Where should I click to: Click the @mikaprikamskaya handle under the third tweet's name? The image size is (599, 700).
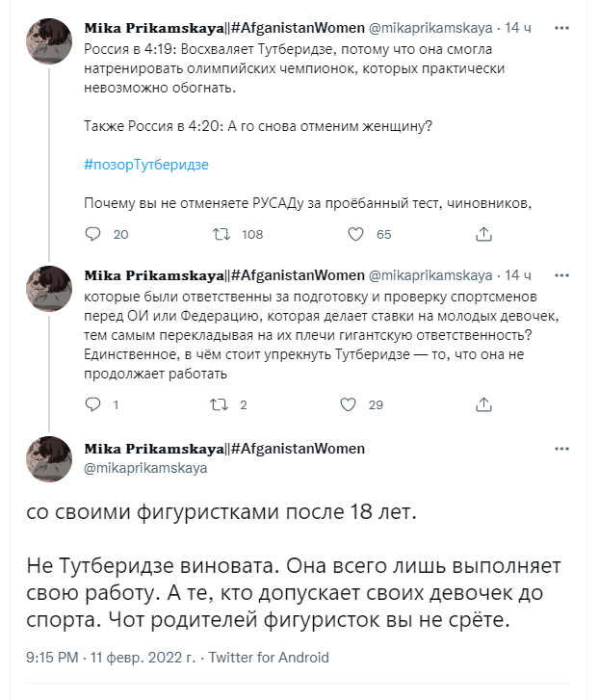pyautogui.click(x=145, y=468)
